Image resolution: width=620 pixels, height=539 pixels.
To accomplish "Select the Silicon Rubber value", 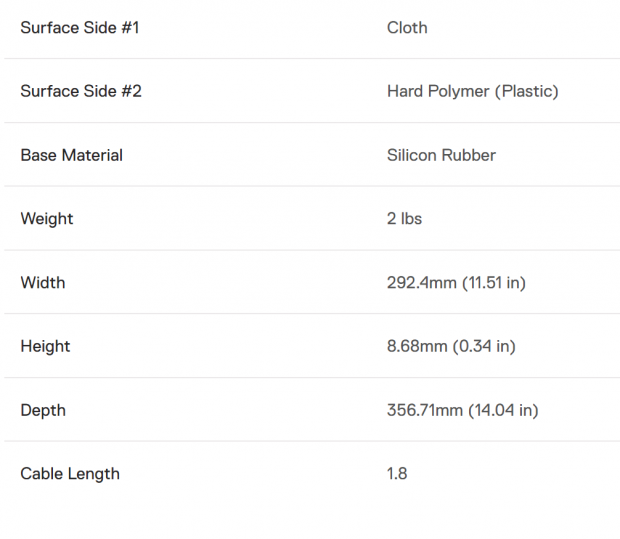I will click(441, 155).
